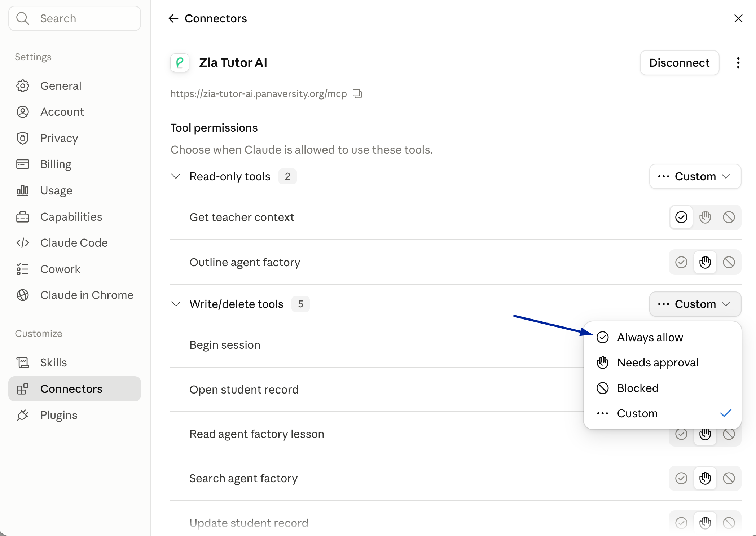
Task: Click the Claude Code brackets icon
Action: pyautogui.click(x=23, y=243)
